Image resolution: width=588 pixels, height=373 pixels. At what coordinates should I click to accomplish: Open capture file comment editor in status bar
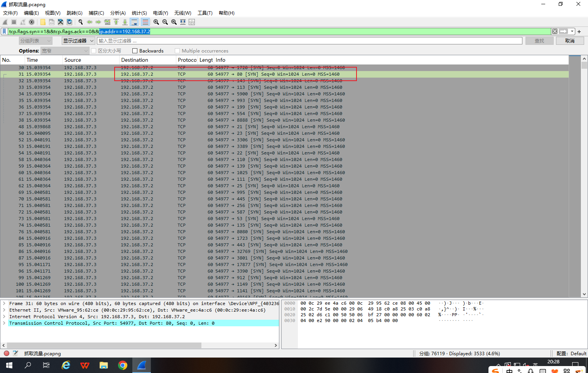point(16,353)
